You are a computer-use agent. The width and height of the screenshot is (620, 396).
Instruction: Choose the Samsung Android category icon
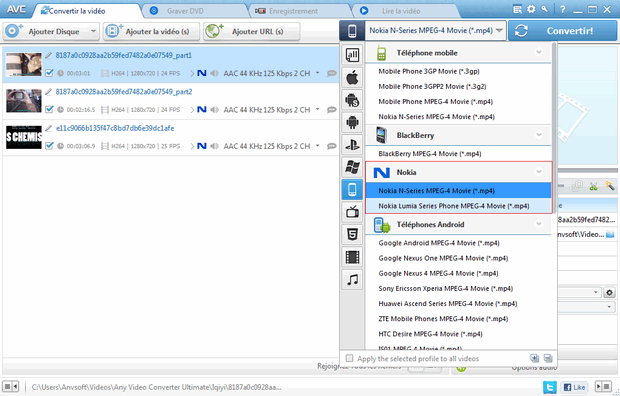(x=352, y=100)
